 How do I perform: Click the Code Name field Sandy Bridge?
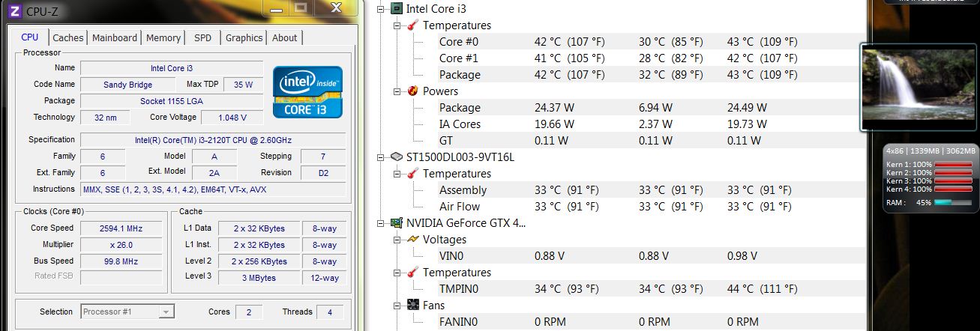(127, 85)
